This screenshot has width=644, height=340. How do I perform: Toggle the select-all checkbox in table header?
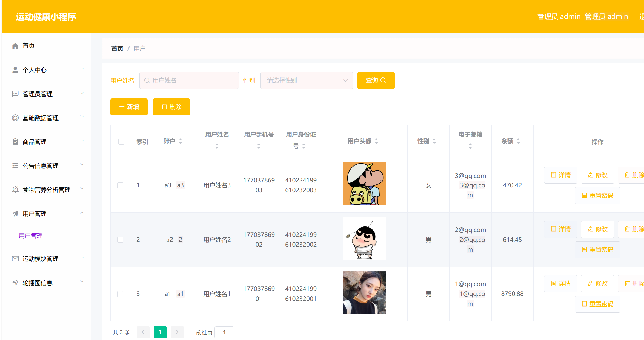[121, 141]
